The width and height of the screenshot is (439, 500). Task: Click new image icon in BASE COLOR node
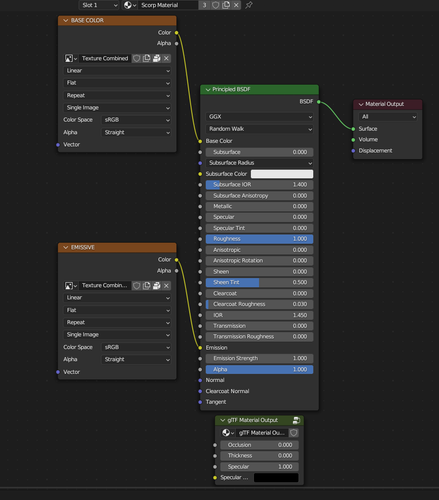coord(146,58)
